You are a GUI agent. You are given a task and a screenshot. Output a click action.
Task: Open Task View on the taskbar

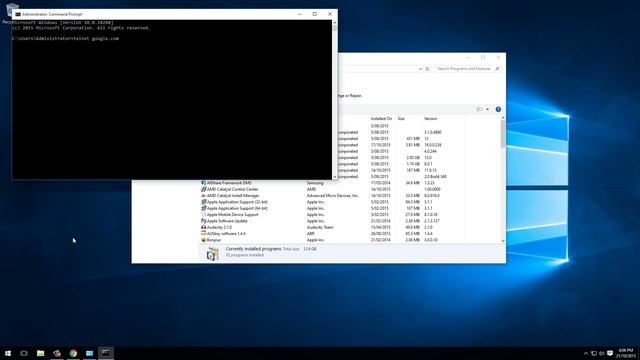tap(24, 353)
